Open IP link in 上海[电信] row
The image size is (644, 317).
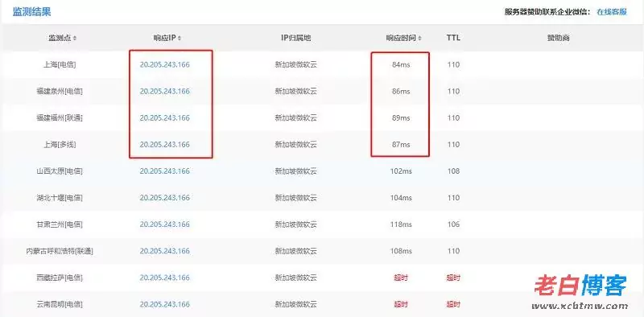point(165,65)
